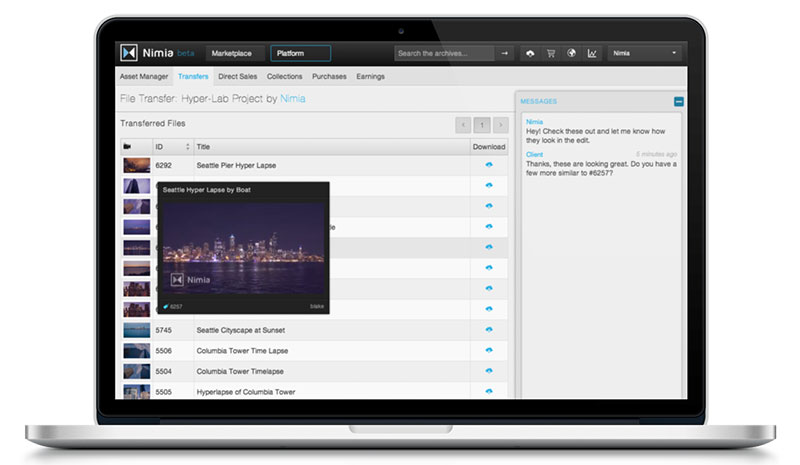
Task: Select the 'Seattle Pier Hyper Lapse' title
Action: coord(236,165)
